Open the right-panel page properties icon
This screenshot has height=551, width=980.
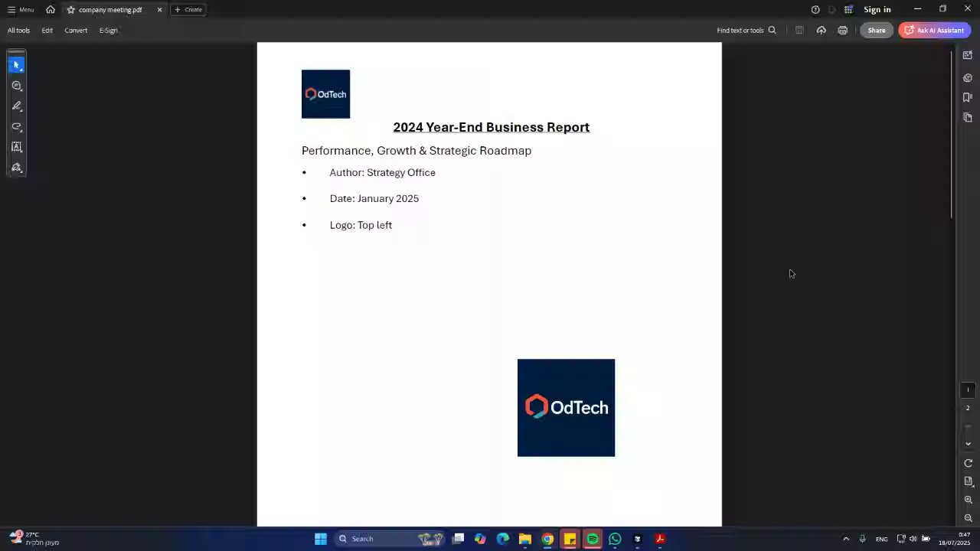(x=968, y=55)
